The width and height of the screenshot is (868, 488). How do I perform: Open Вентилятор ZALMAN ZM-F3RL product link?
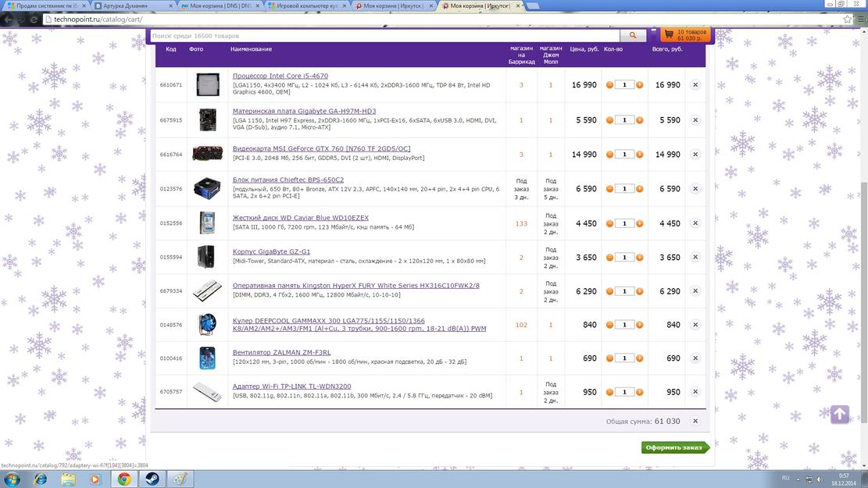pyautogui.click(x=281, y=352)
